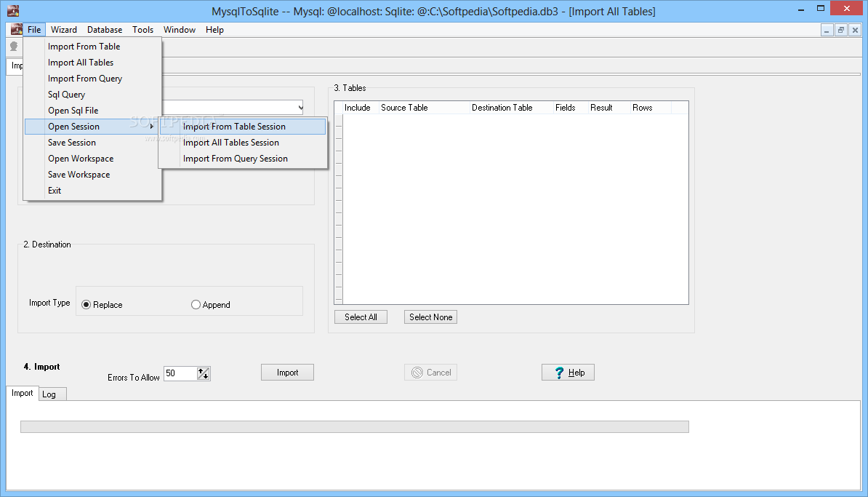Click the question mark Help button
The height and width of the screenshot is (497, 868).
coord(568,373)
